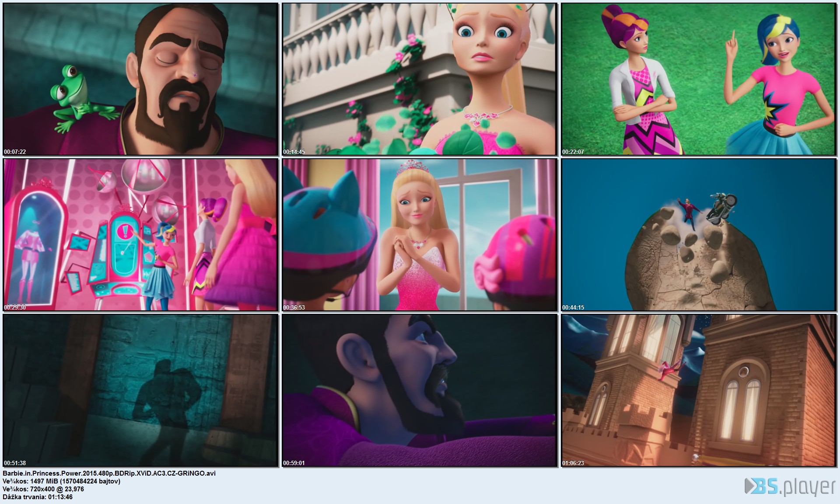
Task: Click the 01:06:23 timestamp label
Action: pos(573,463)
